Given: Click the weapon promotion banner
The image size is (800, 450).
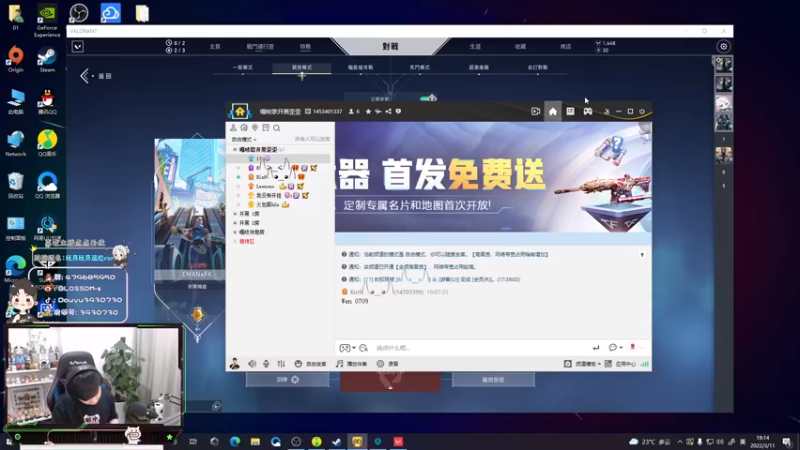Looking at the screenshot, I should [493, 177].
